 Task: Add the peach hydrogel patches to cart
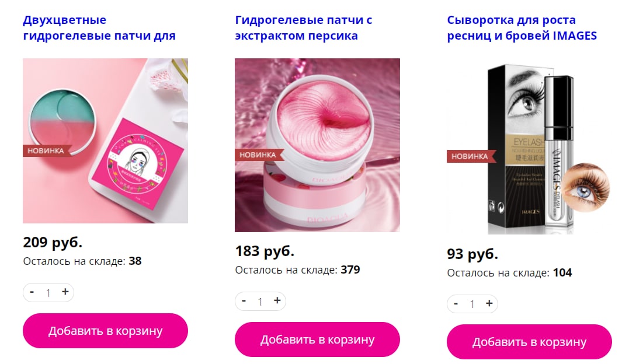317,339
